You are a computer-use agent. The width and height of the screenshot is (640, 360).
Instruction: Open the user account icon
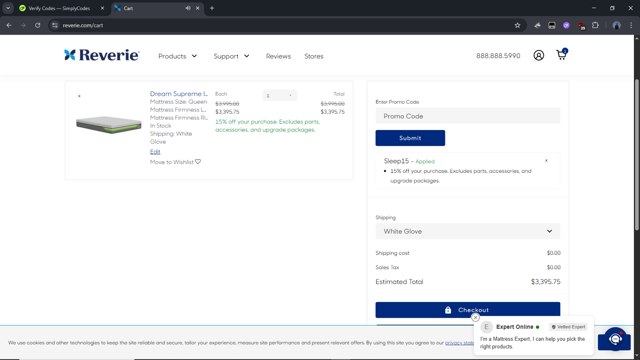coord(538,56)
